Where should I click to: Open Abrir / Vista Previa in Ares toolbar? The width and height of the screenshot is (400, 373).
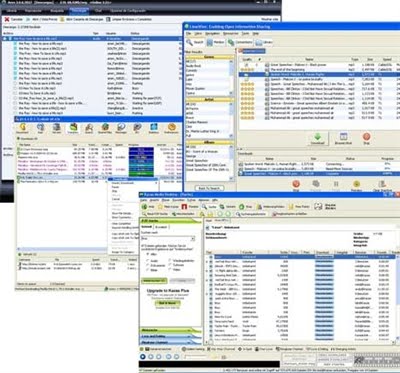click(x=42, y=20)
